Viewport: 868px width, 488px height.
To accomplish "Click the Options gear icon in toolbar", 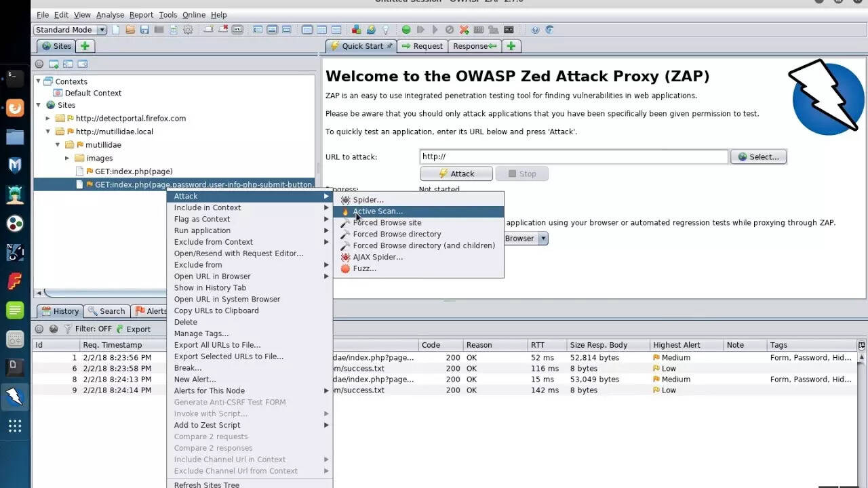I will 188,30.
